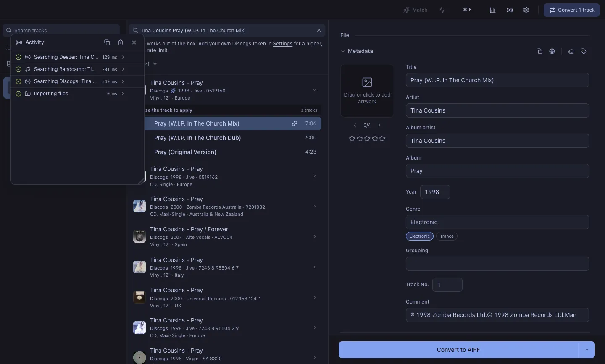
Task: Click the copy metadata icon in Metadata header
Action: pyautogui.click(x=539, y=51)
